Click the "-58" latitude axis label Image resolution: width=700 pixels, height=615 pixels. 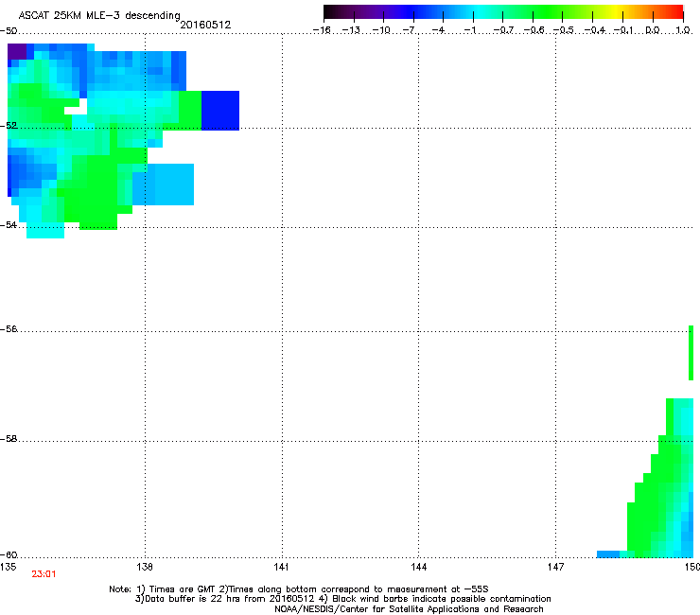tap(9, 439)
